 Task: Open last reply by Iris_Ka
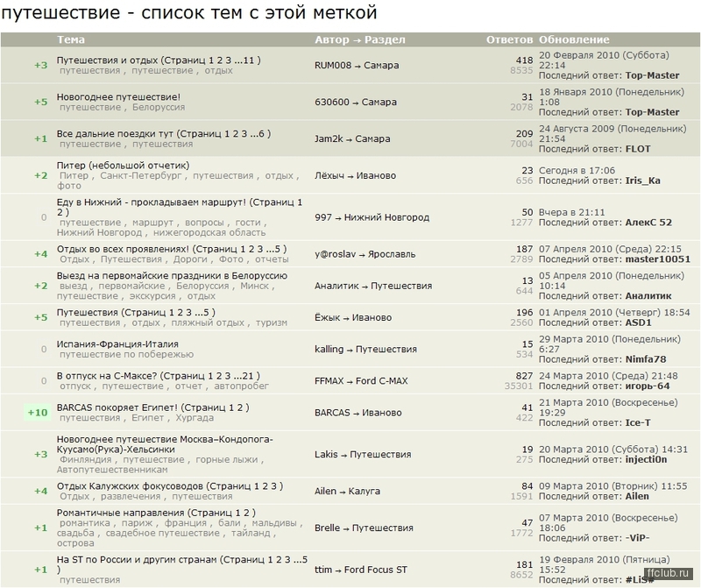642,181
